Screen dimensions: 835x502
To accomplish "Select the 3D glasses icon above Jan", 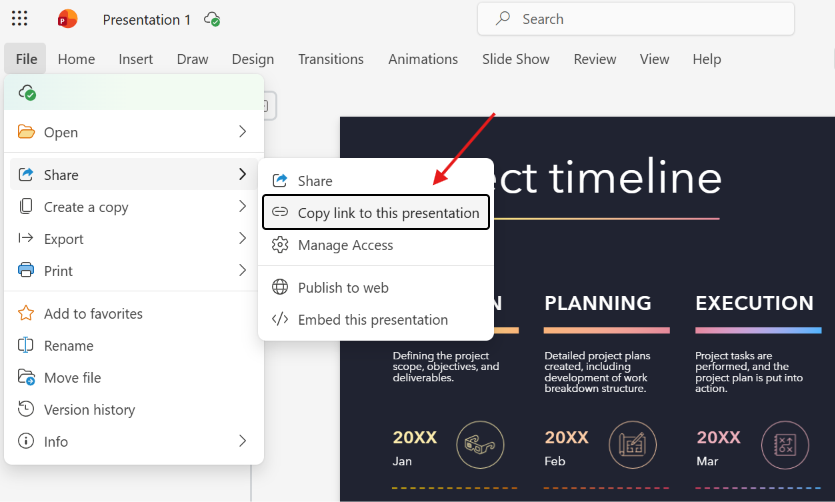I will pyautogui.click(x=480, y=445).
